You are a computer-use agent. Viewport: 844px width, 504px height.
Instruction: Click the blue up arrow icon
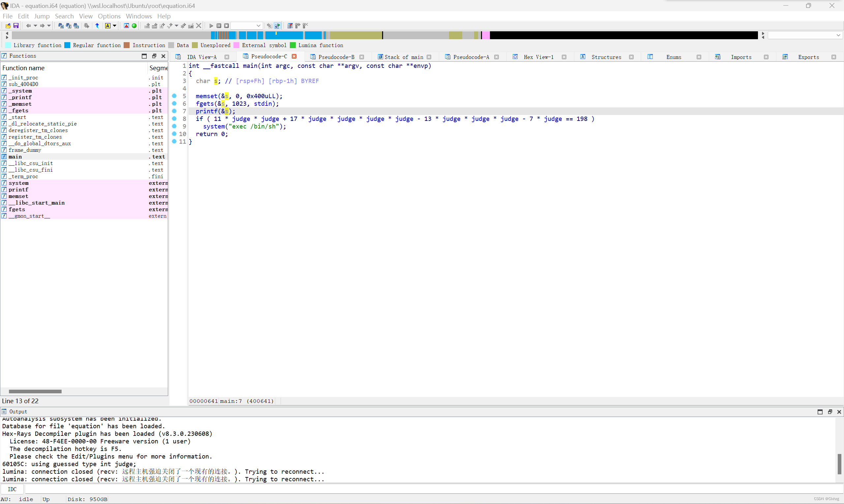[97, 26]
